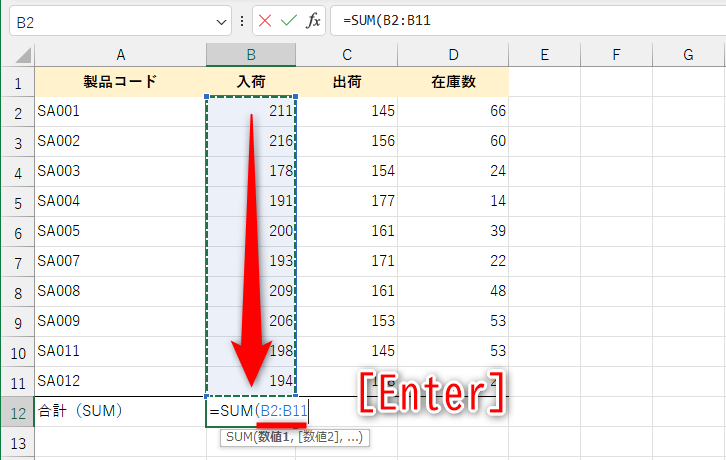Click the SUM function name in the tooltip

pos(238,437)
